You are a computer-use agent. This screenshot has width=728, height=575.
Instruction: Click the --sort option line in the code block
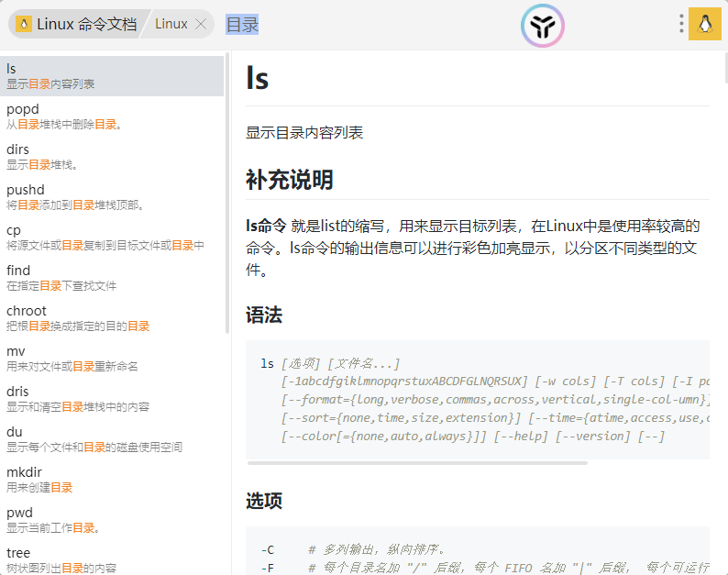495,418
